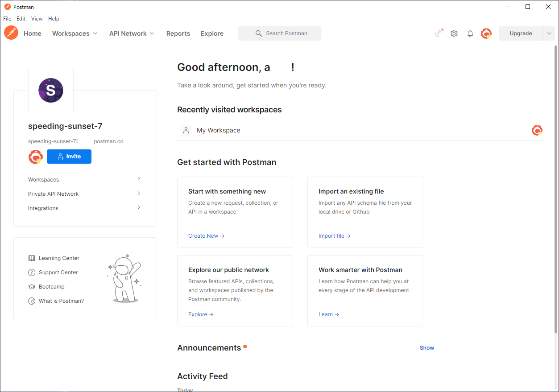The width and height of the screenshot is (559, 392).
Task: Click the search magnifier icon
Action: (x=259, y=33)
